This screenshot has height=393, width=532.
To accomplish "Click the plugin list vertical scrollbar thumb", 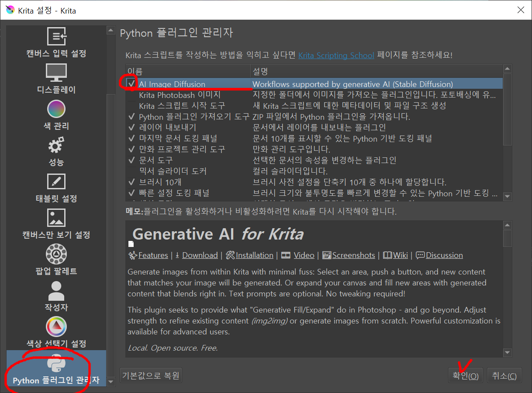I will (507, 109).
